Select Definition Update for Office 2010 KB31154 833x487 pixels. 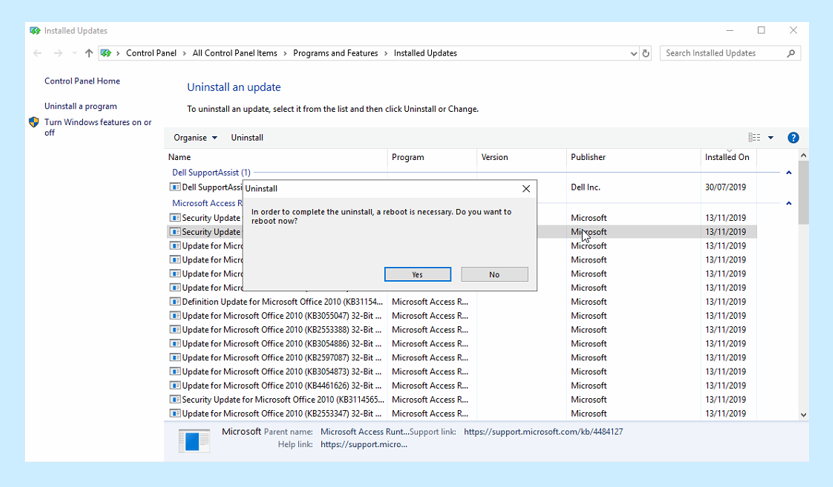coord(282,302)
